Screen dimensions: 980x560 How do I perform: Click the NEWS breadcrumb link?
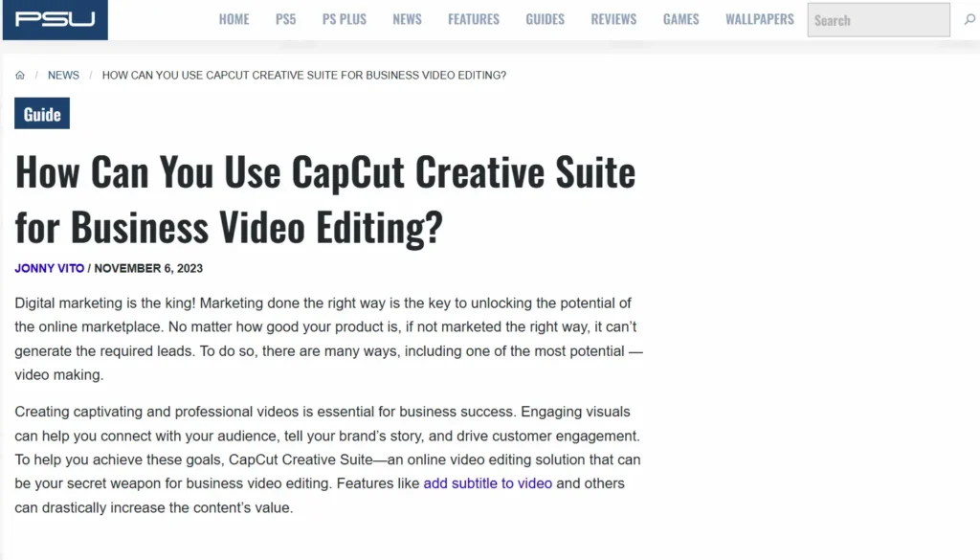click(x=64, y=76)
